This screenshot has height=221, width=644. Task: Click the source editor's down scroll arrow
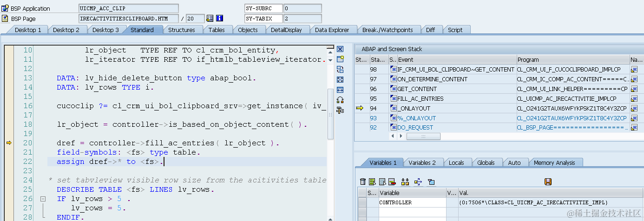(x=330, y=59)
